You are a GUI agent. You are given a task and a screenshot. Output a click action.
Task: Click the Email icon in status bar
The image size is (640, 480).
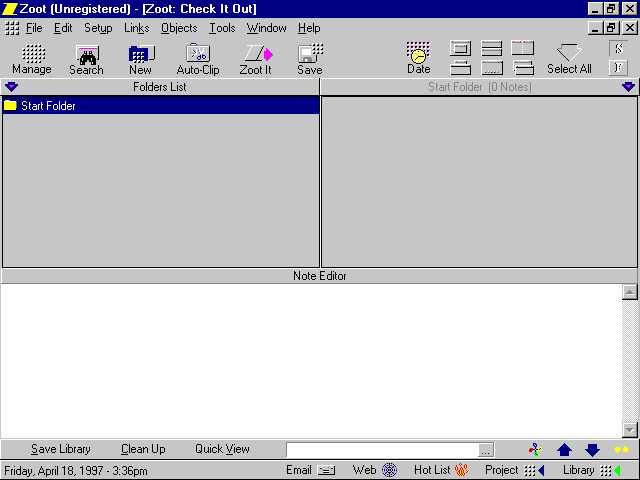point(327,470)
